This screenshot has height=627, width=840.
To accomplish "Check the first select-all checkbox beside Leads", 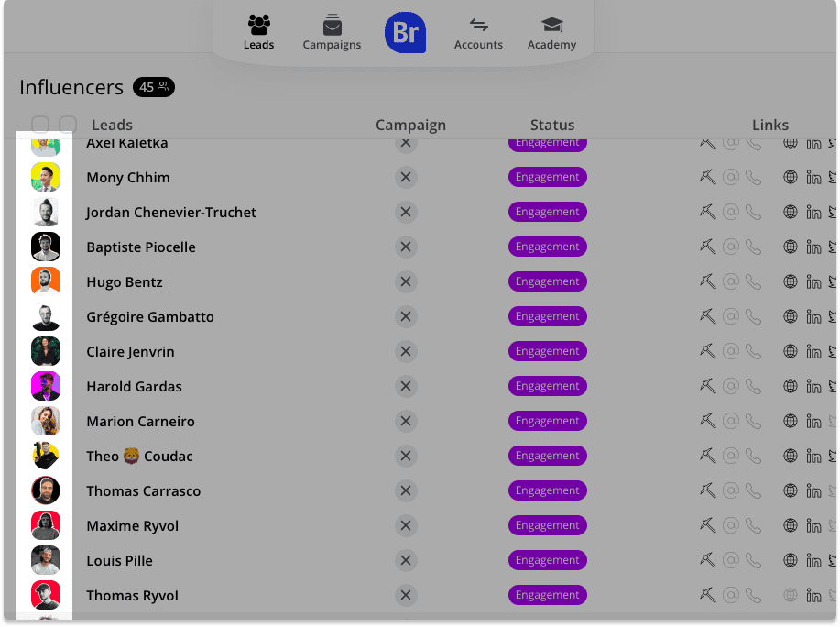I will tap(40, 125).
